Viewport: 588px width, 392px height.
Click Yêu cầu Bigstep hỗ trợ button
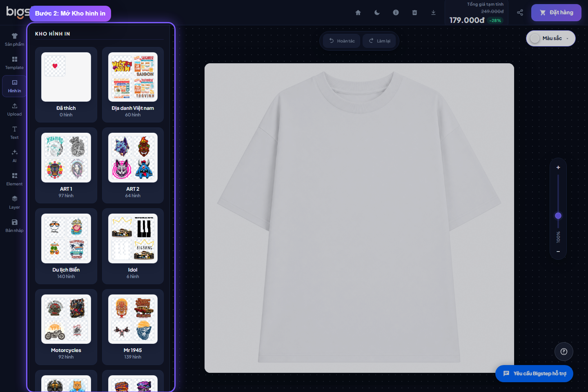534,374
